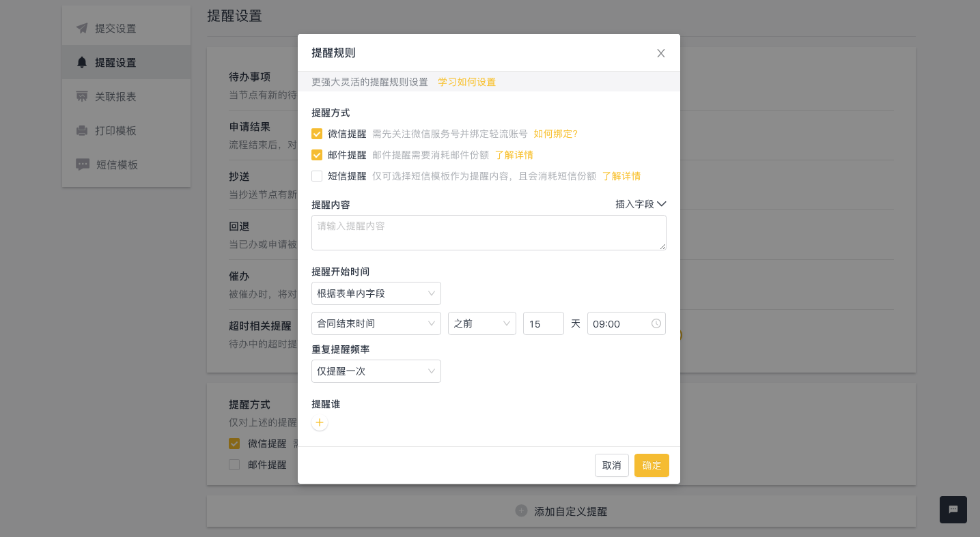Image resolution: width=980 pixels, height=537 pixels.
Task: Expand the 合同结束时间 field dropdown
Action: tap(376, 323)
